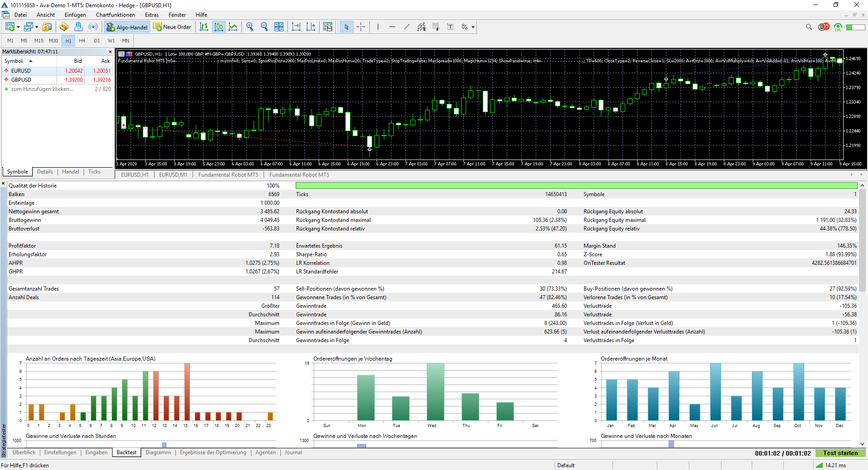
Task: Select the bar chart display icon
Action: (x=204, y=27)
